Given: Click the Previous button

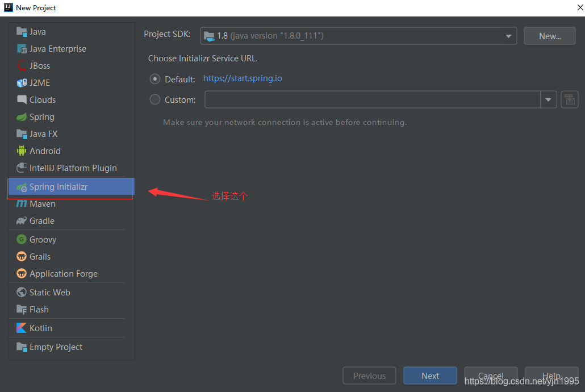Looking at the screenshot, I should pyautogui.click(x=369, y=376).
